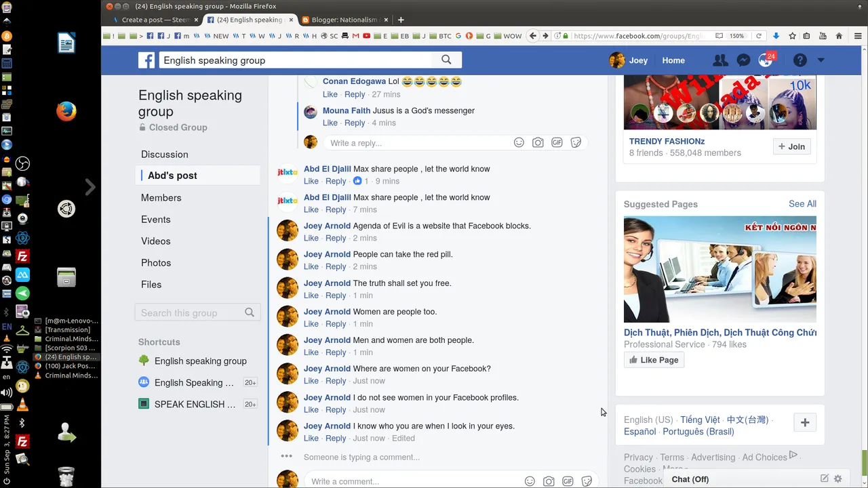Open the Photos section
This screenshot has width=868, height=488.
tap(156, 263)
